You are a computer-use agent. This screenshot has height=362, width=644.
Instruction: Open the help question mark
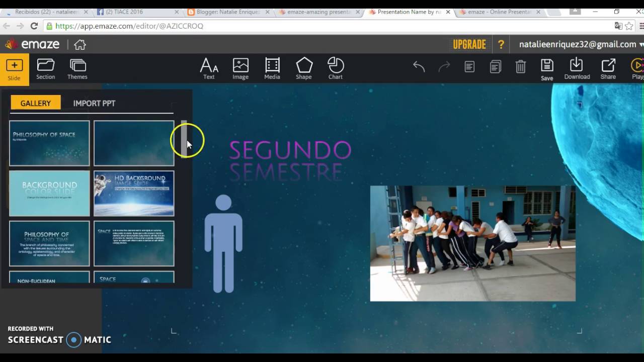[501, 44]
